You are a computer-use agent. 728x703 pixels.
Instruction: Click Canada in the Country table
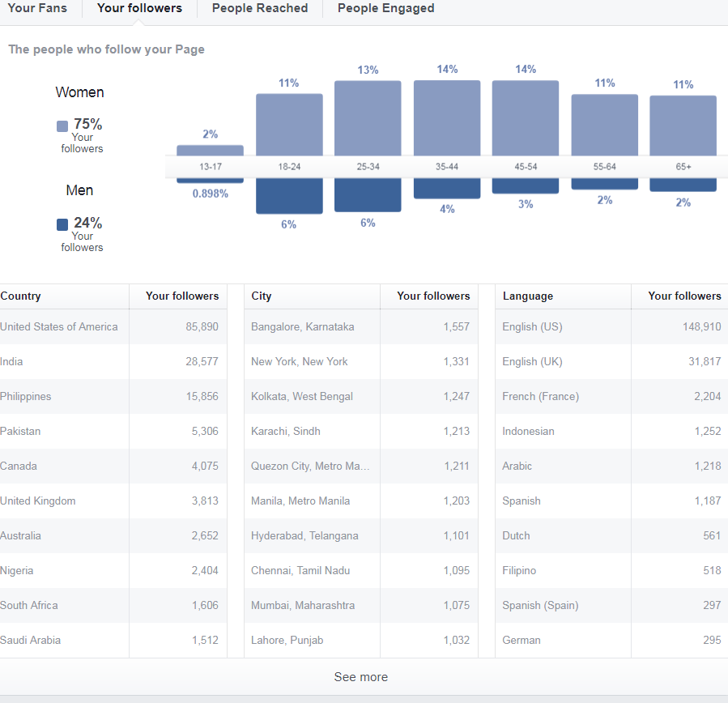point(113,467)
